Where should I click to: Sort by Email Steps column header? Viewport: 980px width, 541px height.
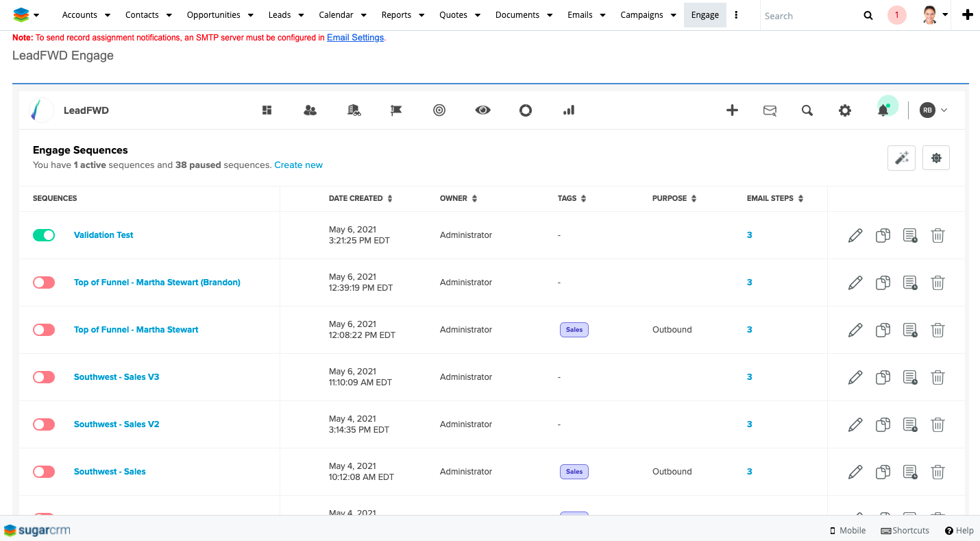click(775, 198)
